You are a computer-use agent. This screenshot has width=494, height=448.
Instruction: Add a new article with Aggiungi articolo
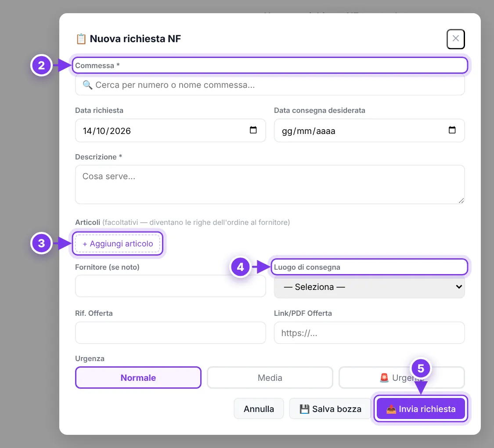point(118,243)
